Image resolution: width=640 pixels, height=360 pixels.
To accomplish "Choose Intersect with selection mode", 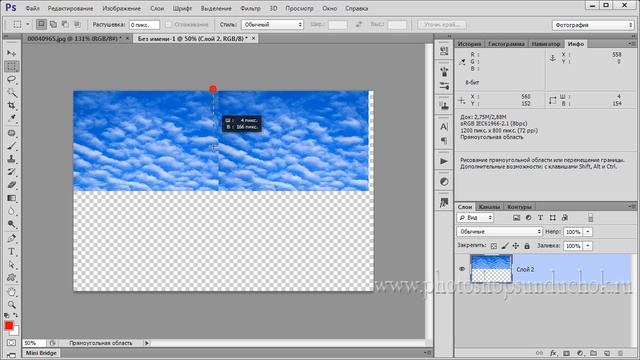I will coord(77,24).
